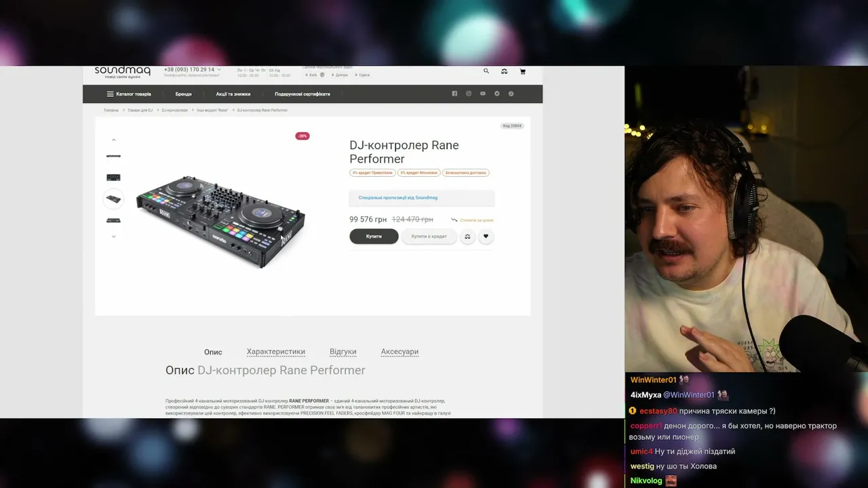Open the comparison scales icon in header

(x=504, y=71)
